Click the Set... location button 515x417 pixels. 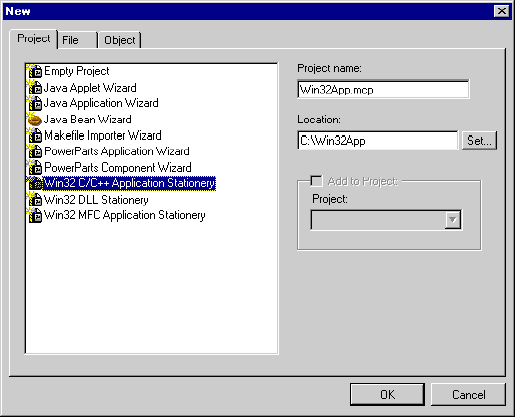pyautogui.click(x=479, y=140)
